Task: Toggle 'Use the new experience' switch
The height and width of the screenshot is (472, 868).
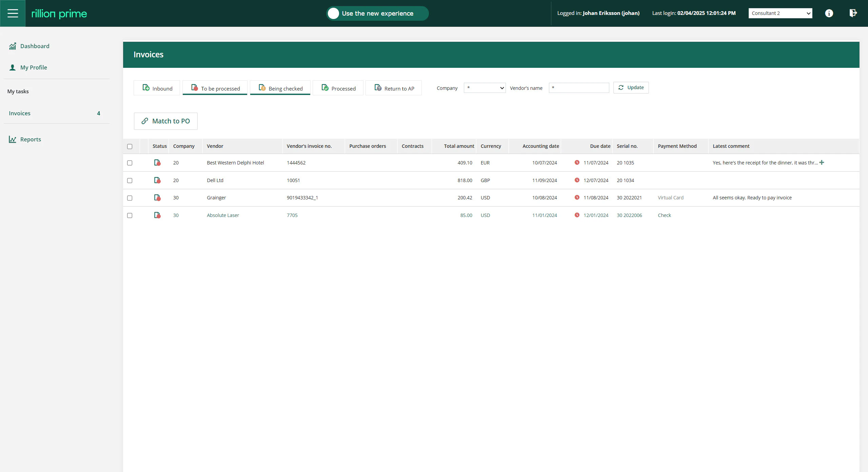Action: pos(334,13)
